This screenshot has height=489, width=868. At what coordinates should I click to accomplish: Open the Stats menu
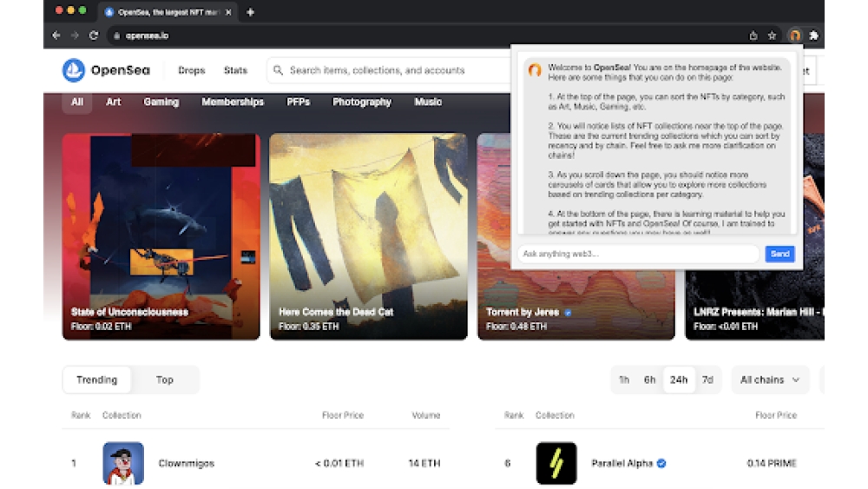coord(235,70)
